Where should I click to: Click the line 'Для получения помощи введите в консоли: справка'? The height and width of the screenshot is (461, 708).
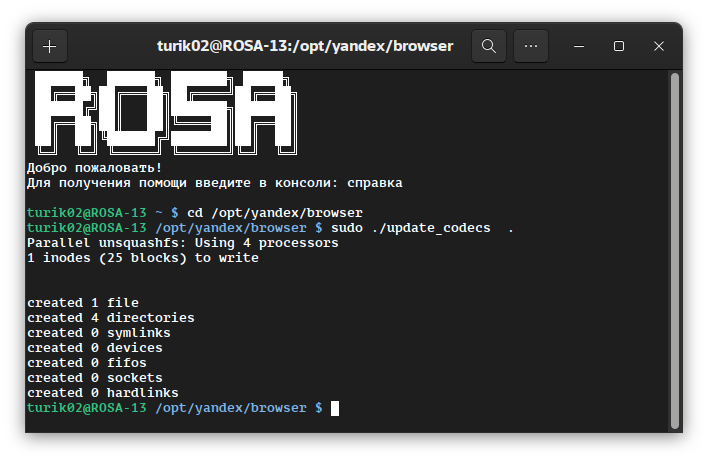pos(214,183)
